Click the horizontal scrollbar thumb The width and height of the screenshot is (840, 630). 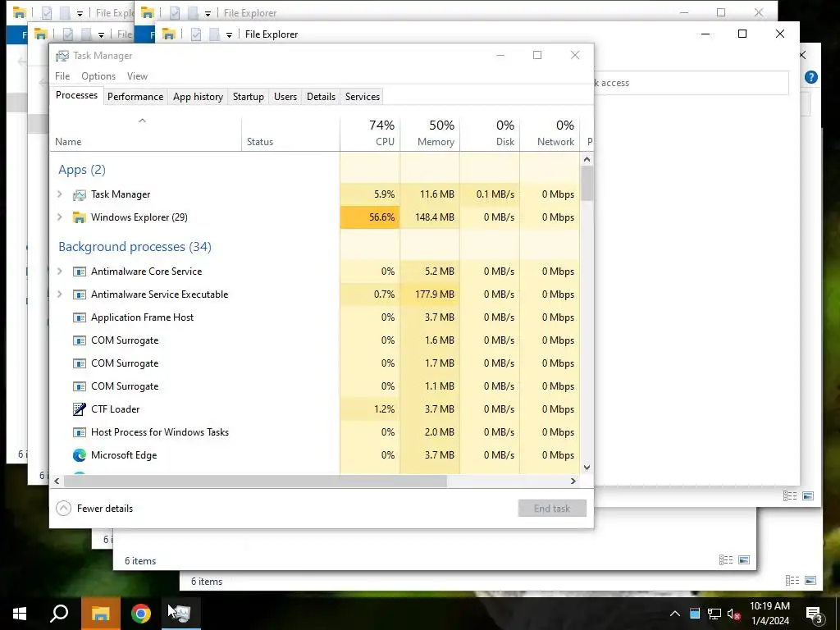tap(255, 481)
